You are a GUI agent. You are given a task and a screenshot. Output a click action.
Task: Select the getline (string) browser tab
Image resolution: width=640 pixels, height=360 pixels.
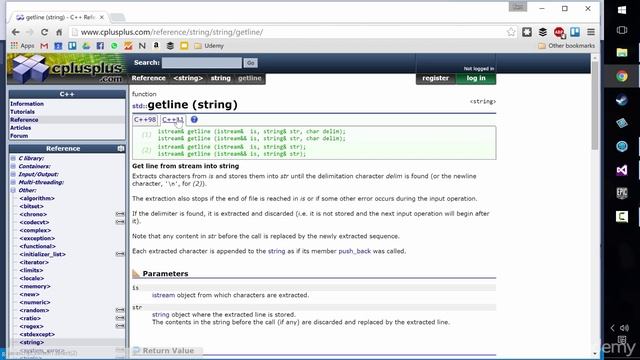click(59, 17)
